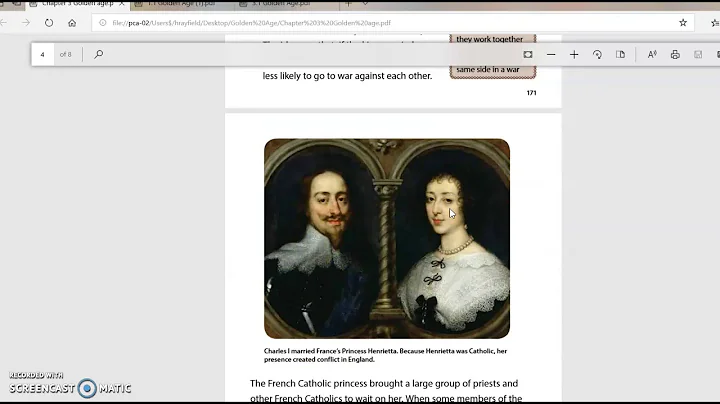The height and width of the screenshot is (404, 720).
Task: Click the browser forward arrow
Action: 26,23
